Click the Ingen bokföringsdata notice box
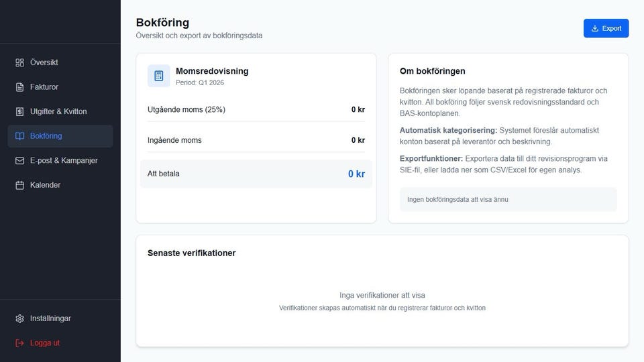Image resolution: width=644 pixels, height=362 pixels. point(508,199)
